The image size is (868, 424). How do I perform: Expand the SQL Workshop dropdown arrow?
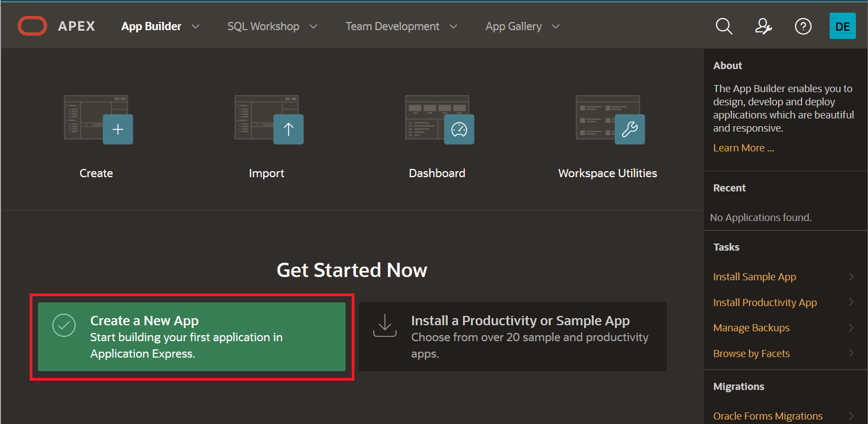[x=313, y=26]
